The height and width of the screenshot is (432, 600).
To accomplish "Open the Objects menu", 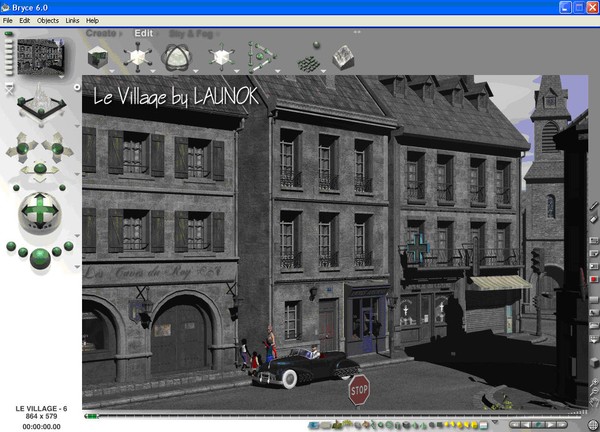I will point(48,21).
